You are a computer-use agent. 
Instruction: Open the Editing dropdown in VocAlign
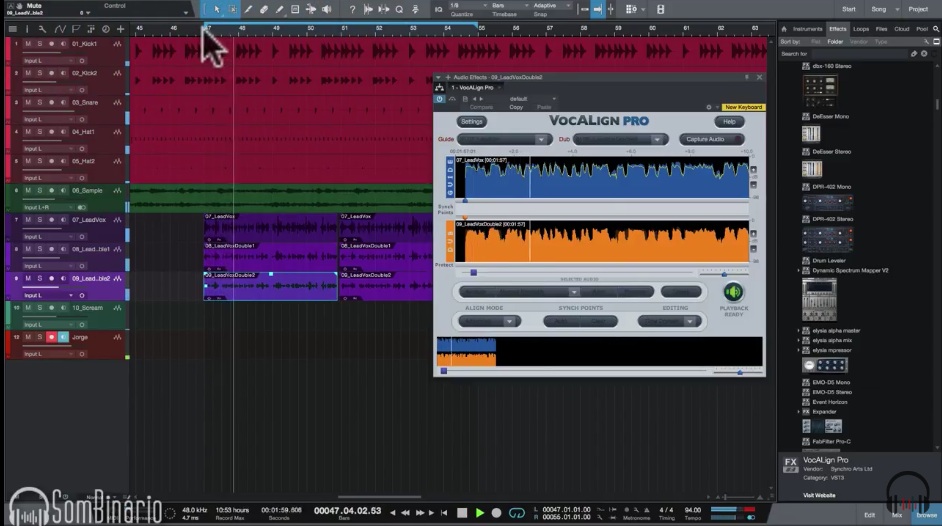pos(669,321)
